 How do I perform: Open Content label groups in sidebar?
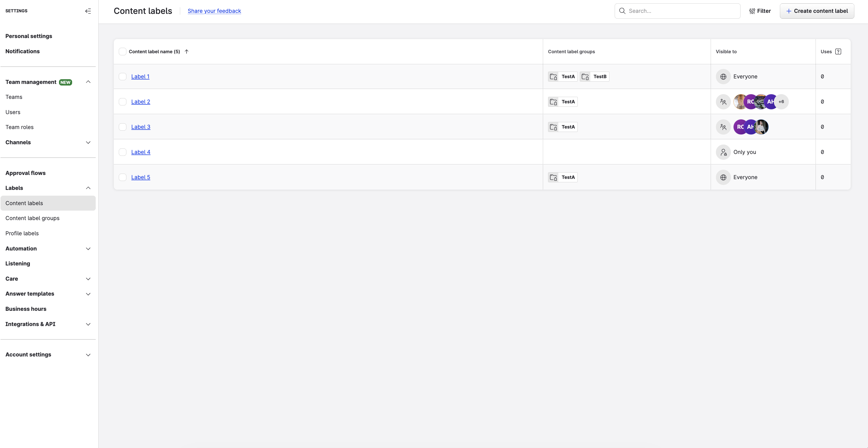(x=32, y=218)
